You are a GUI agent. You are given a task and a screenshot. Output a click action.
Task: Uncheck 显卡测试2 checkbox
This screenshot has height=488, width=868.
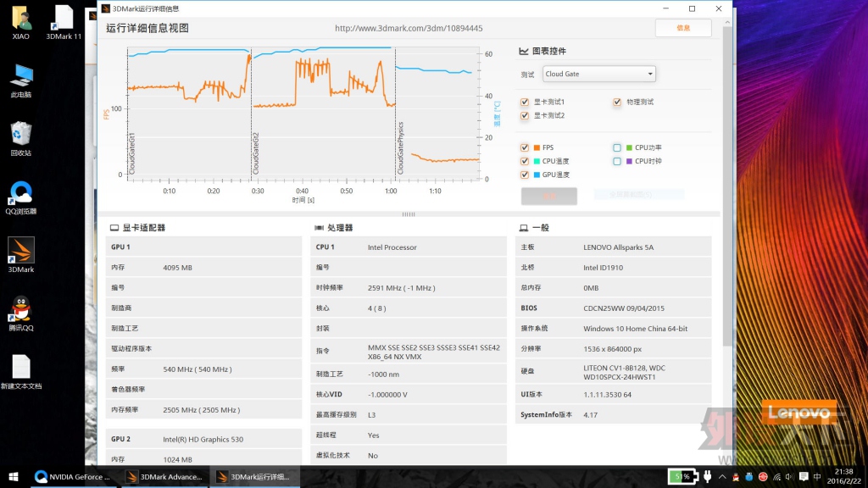point(524,115)
